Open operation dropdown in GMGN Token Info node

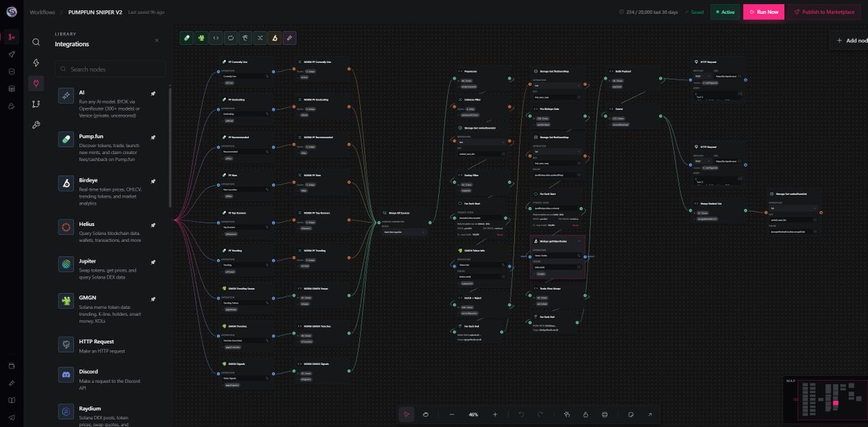480,266
